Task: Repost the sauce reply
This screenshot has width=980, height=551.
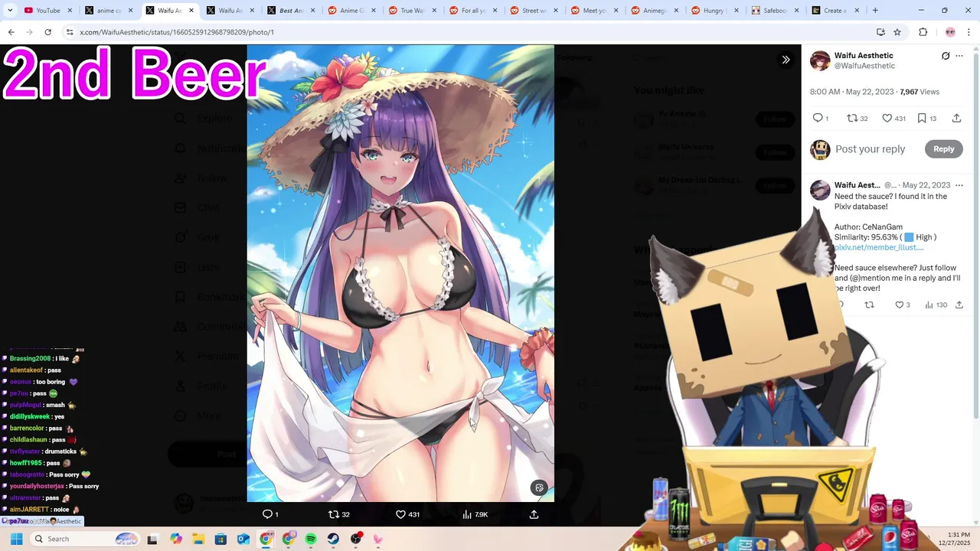Action: [x=869, y=305]
